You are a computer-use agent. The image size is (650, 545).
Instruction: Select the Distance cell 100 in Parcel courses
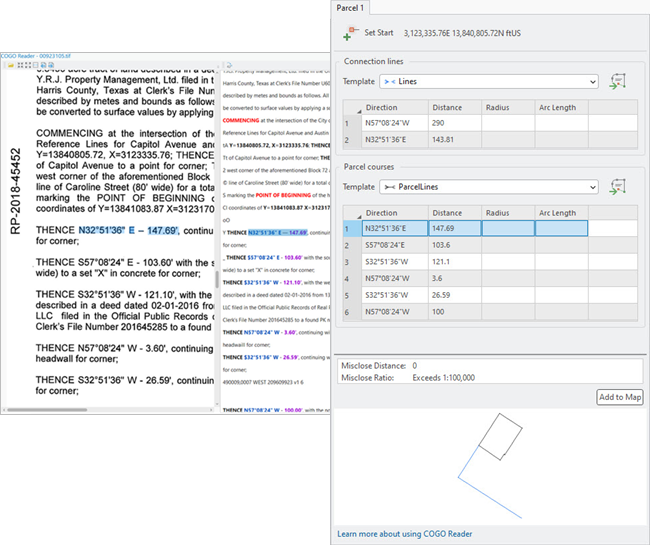[x=455, y=312]
